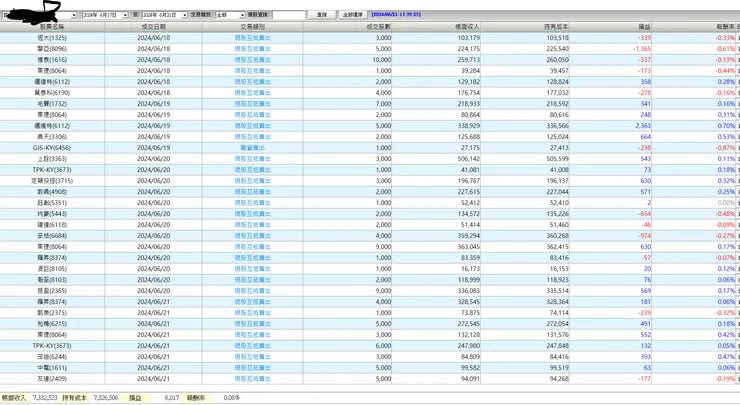Select the stock name with code (6684)
The width and height of the screenshot is (740, 405).
click(52, 236)
